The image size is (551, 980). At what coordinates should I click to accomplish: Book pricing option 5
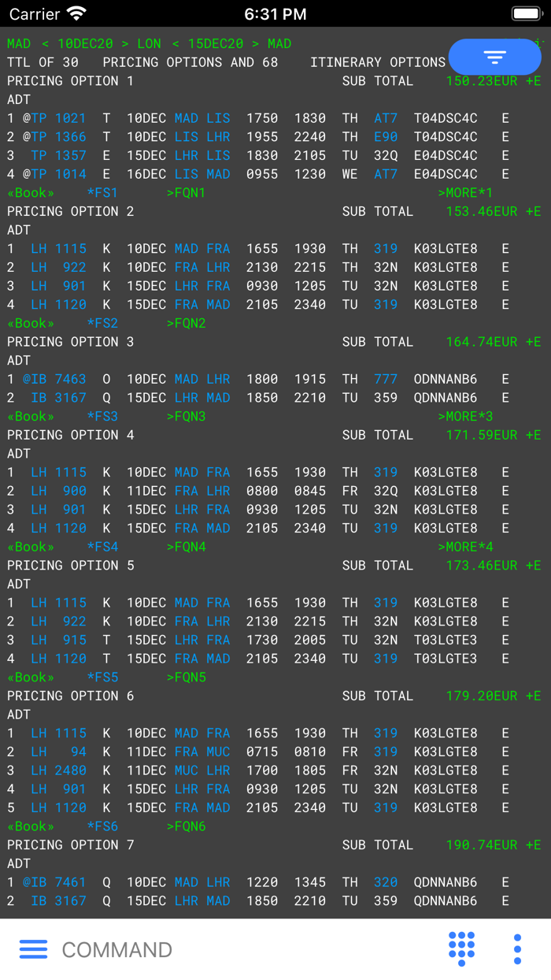coord(31,677)
